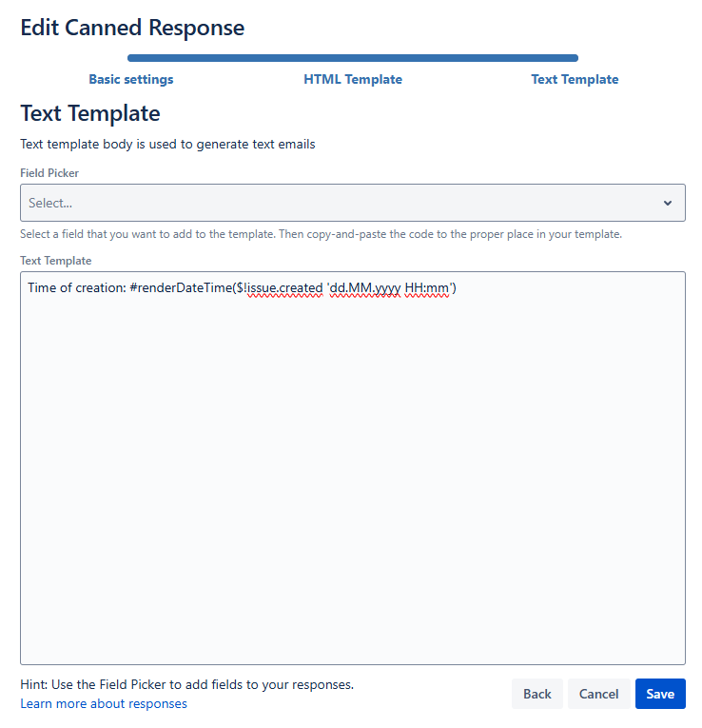Open the Learn more about responses link

(x=104, y=704)
